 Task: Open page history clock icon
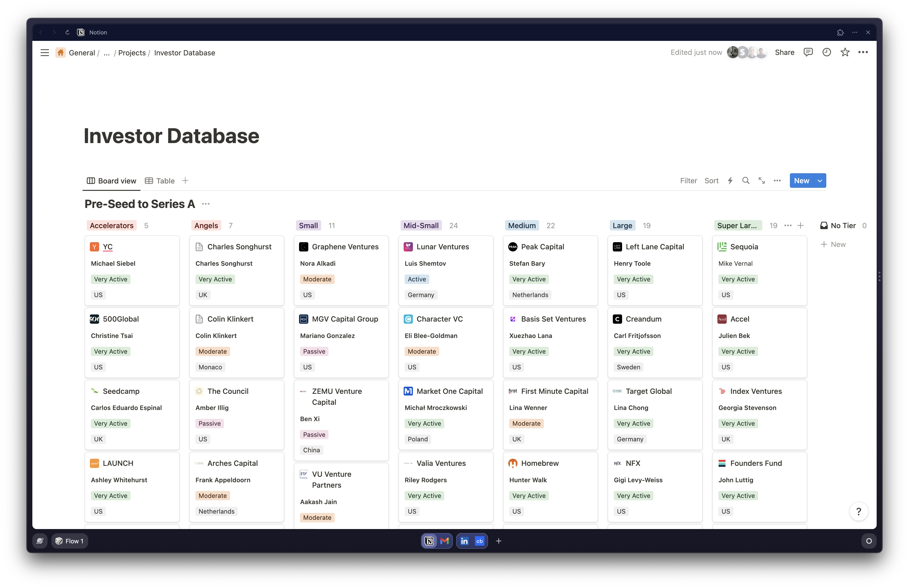pos(827,52)
